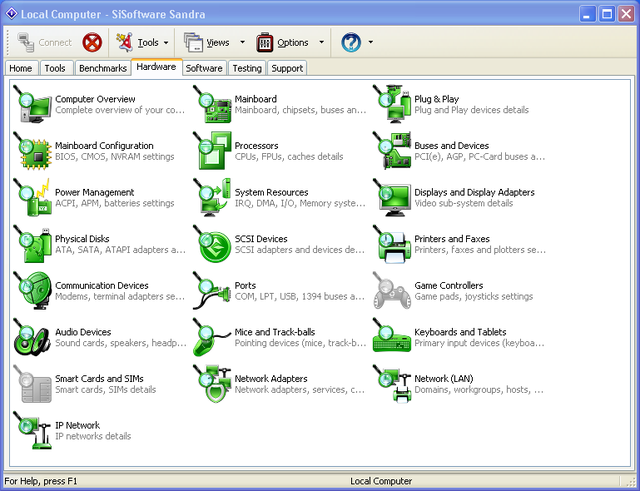Click the Connect toolbar button
640x491 pixels.
coord(44,42)
